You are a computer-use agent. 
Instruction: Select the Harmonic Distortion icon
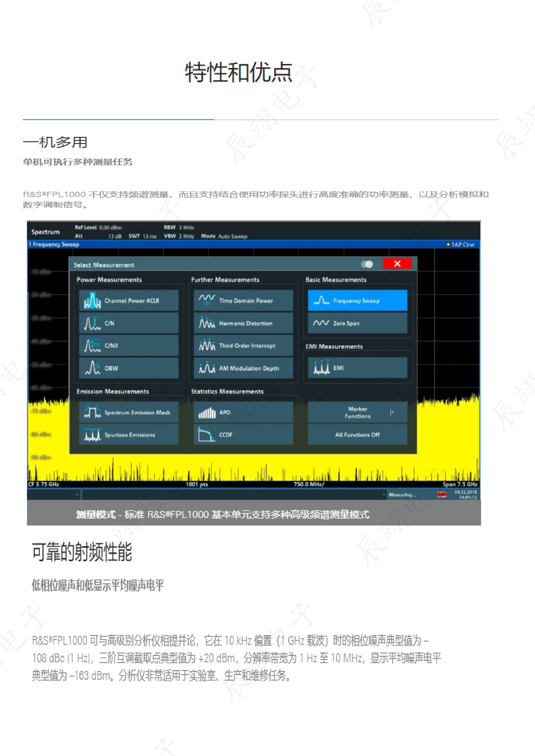point(207,323)
